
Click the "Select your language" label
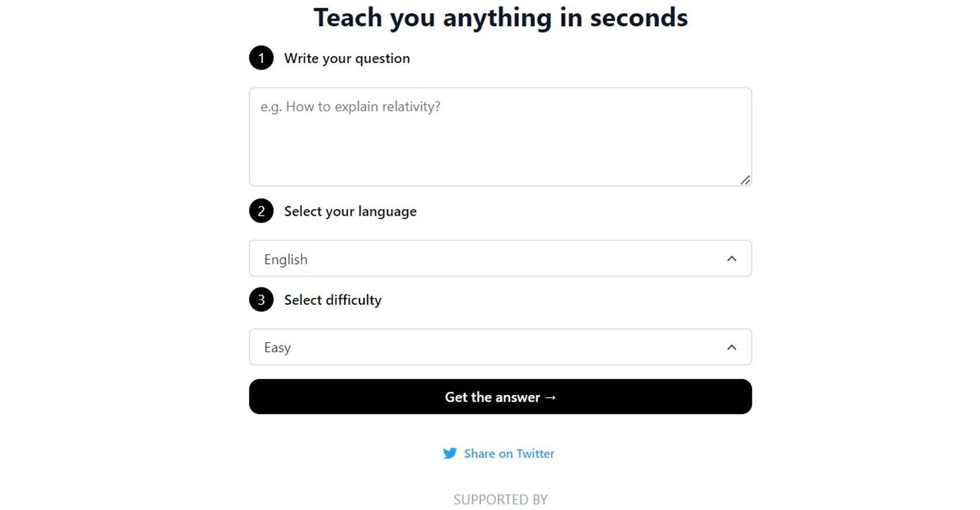(350, 211)
